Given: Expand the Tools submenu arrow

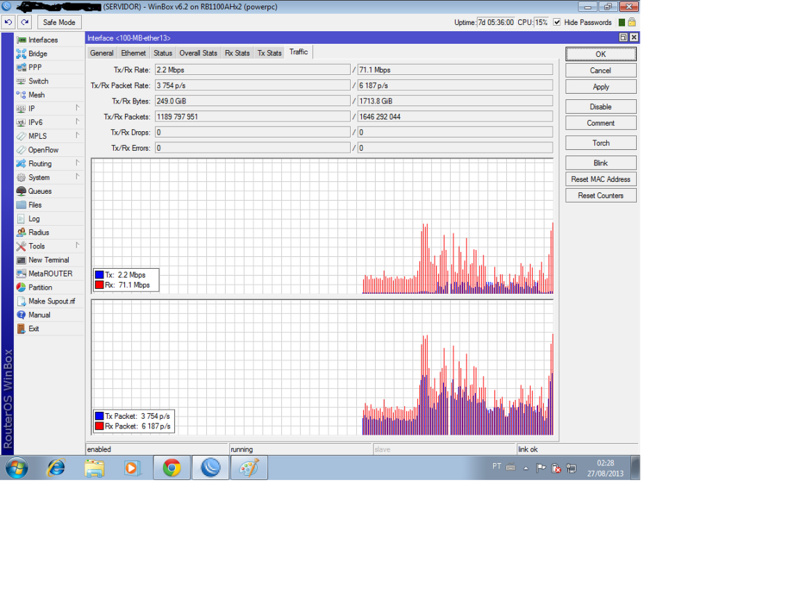Looking at the screenshot, I should [x=78, y=245].
